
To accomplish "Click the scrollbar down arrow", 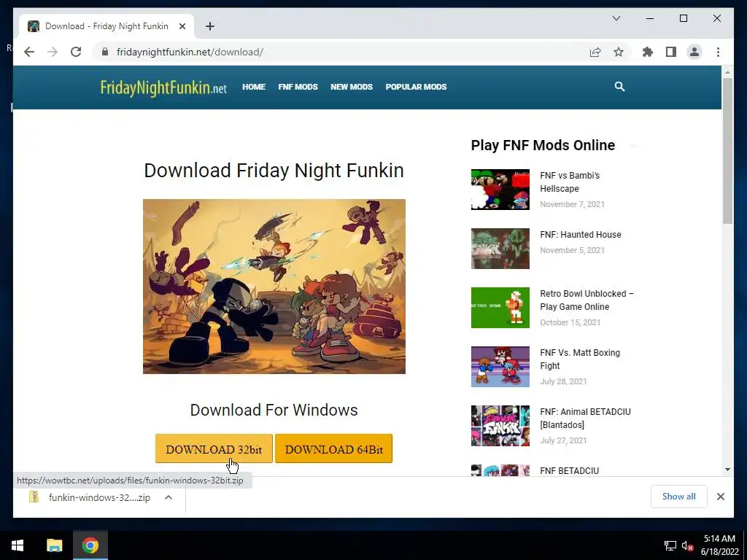I will [x=727, y=470].
